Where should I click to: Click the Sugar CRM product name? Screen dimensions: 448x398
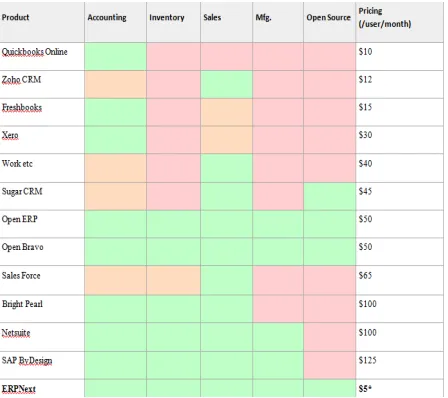tap(22, 192)
